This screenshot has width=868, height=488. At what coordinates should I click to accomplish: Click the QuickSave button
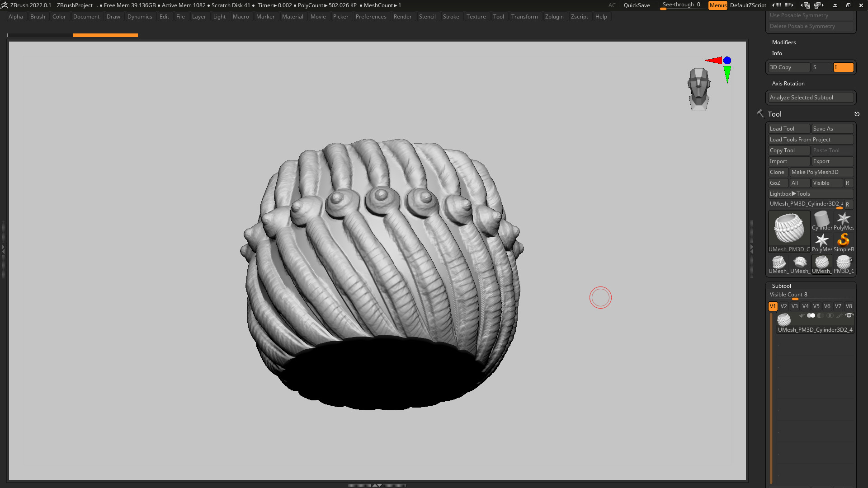pos(637,5)
